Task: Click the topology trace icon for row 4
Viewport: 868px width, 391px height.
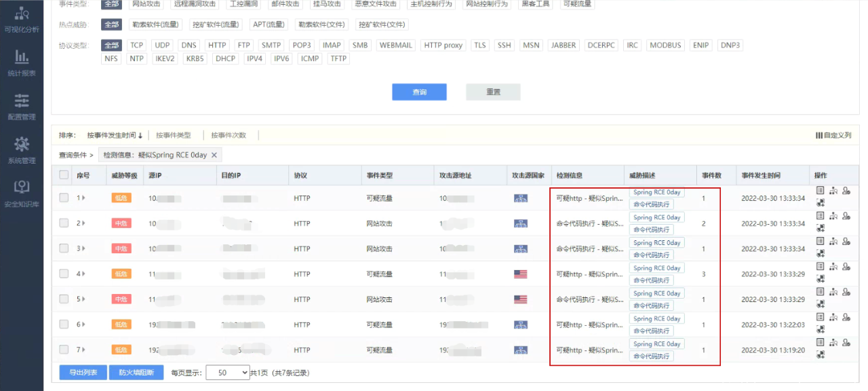Action: coord(833,267)
